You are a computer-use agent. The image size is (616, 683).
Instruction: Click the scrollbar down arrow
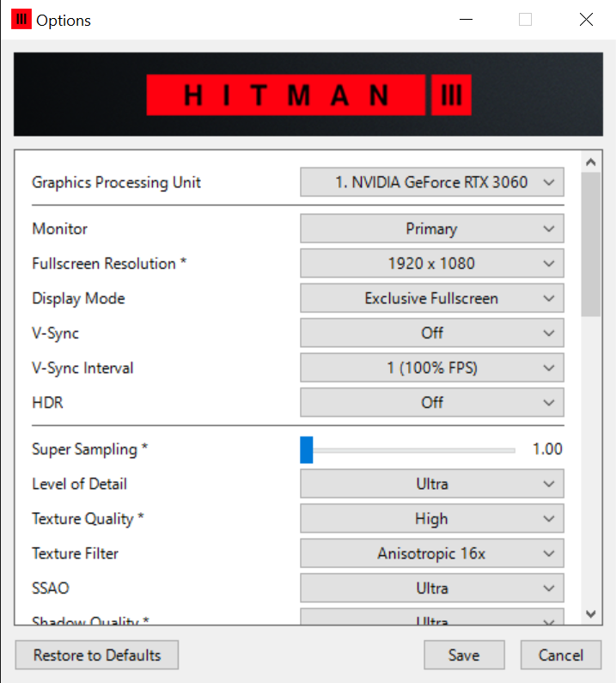(590, 613)
